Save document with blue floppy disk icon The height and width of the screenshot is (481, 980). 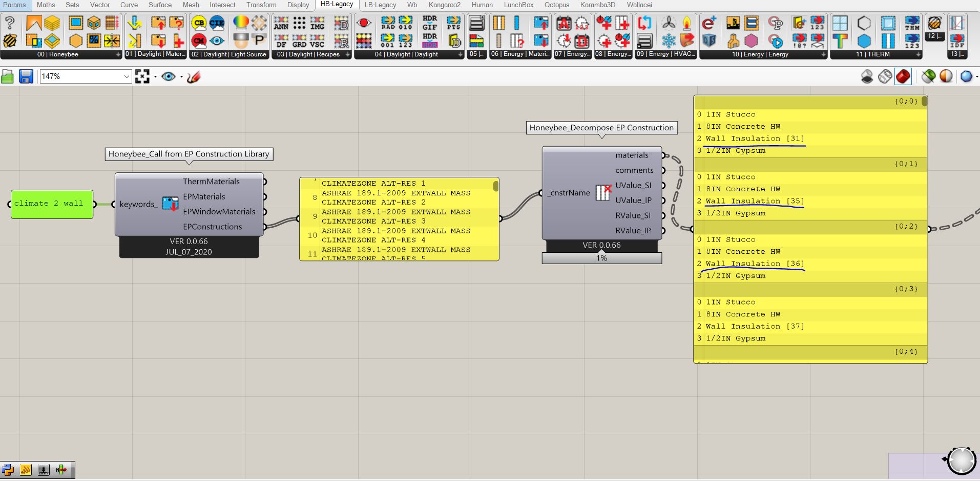pos(26,76)
